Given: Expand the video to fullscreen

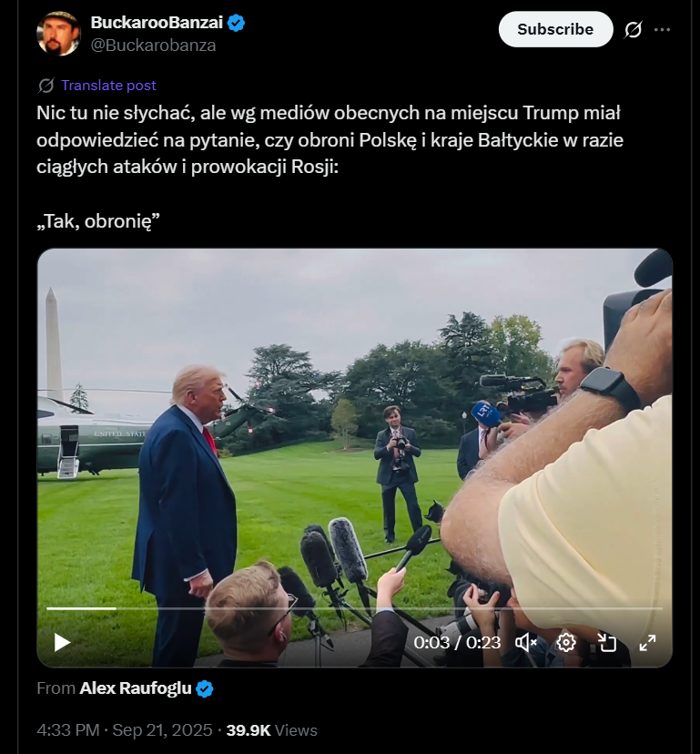Looking at the screenshot, I should 647,642.
